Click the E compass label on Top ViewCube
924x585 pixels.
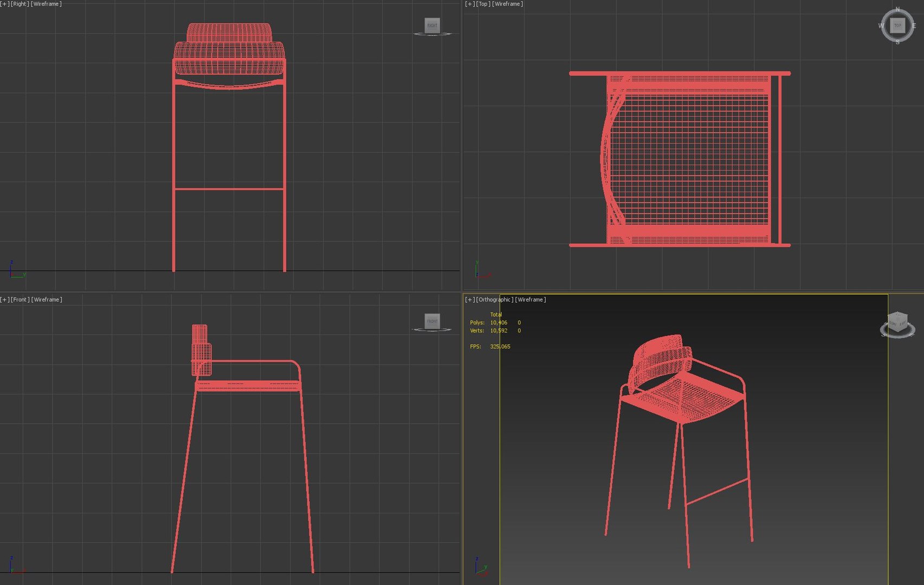pyautogui.click(x=914, y=25)
